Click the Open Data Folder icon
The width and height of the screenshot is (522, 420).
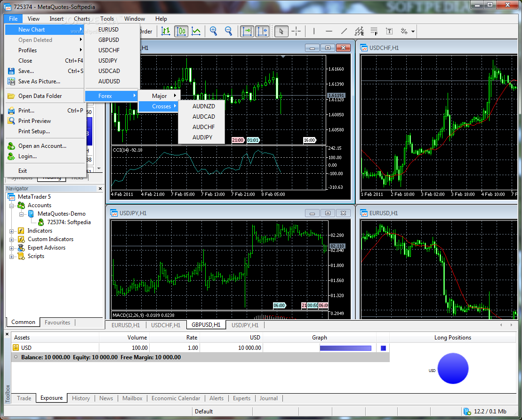tap(11, 96)
